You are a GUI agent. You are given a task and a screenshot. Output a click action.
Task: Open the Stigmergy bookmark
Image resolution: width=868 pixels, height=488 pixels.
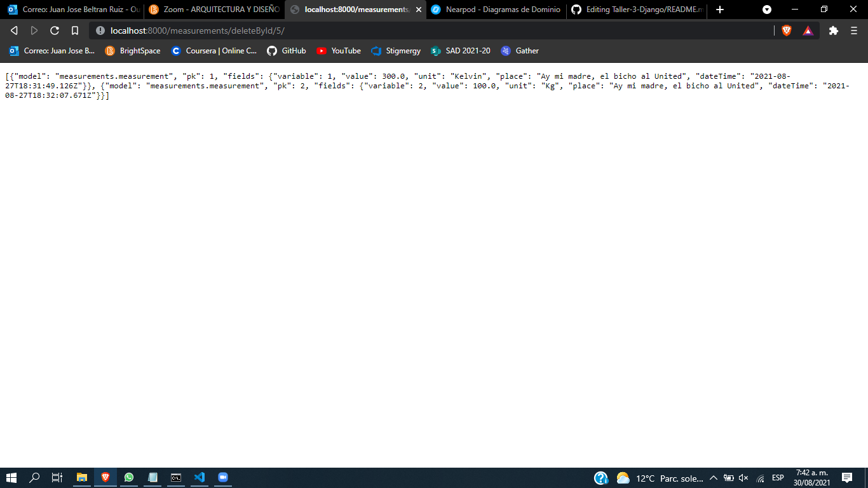[396, 51]
